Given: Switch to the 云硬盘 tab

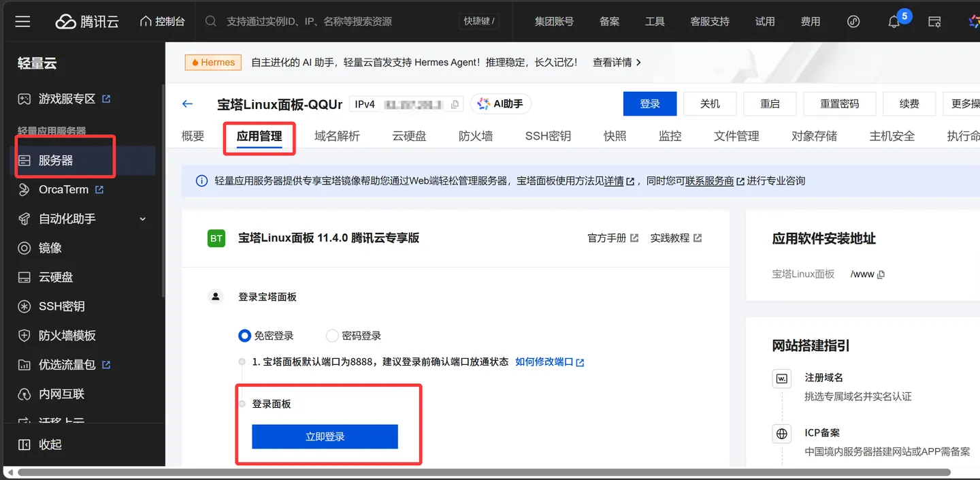Looking at the screenshot, I should 409,136.
